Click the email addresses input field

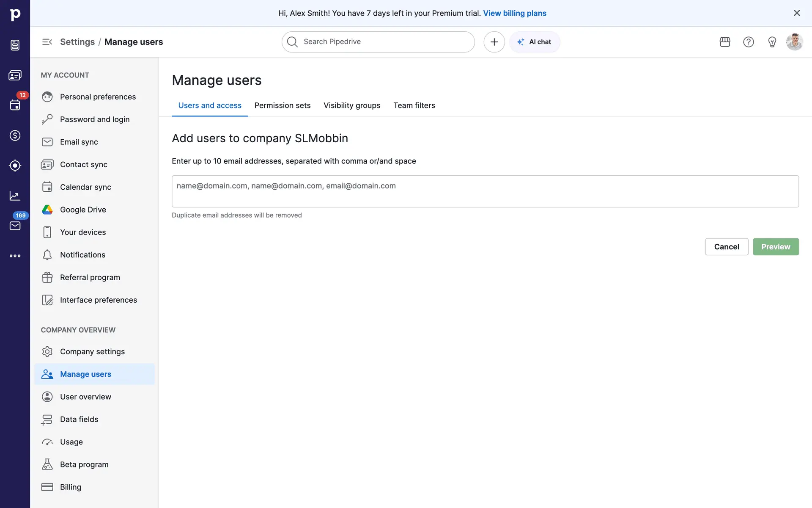[x=485, y=191]
